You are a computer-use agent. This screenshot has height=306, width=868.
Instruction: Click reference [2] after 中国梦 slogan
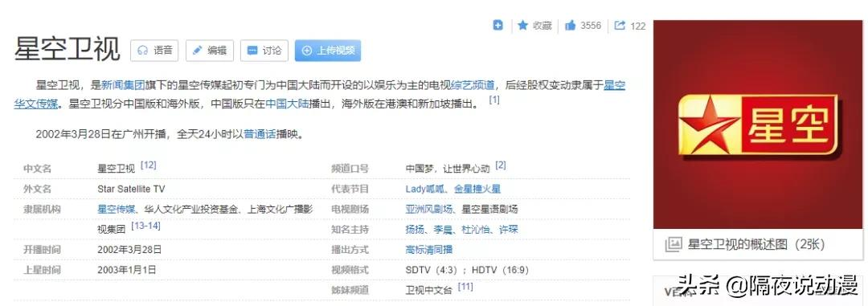(501, 165)
